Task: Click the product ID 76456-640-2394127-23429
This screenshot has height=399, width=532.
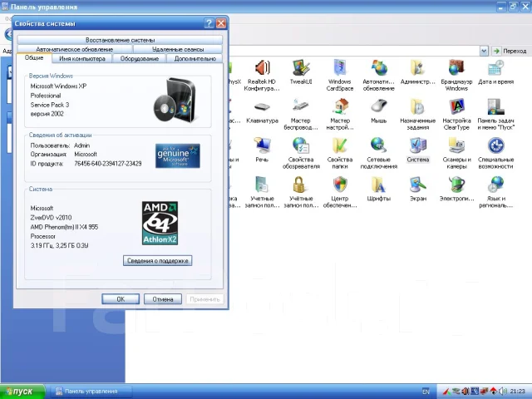Action: click(108, 164)
